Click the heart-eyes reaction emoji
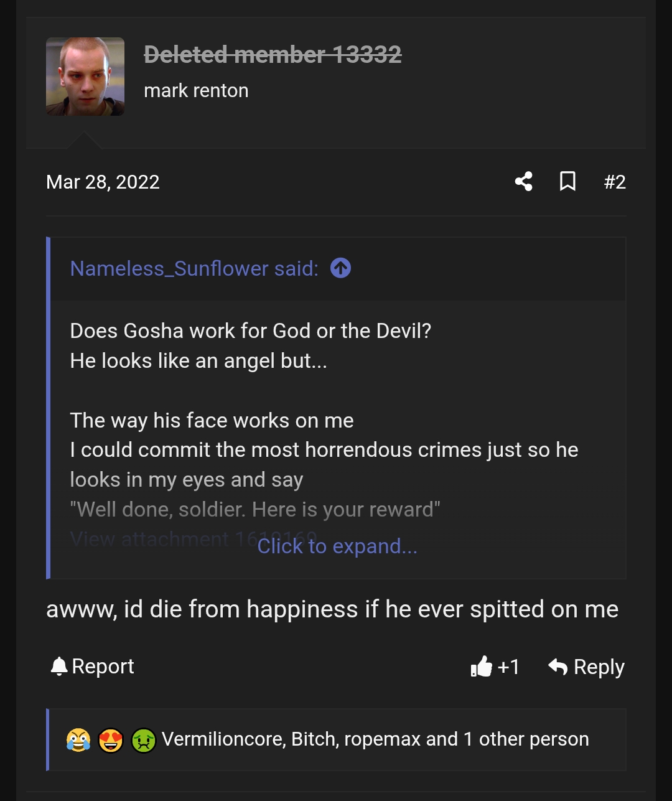 click(111, 739)
